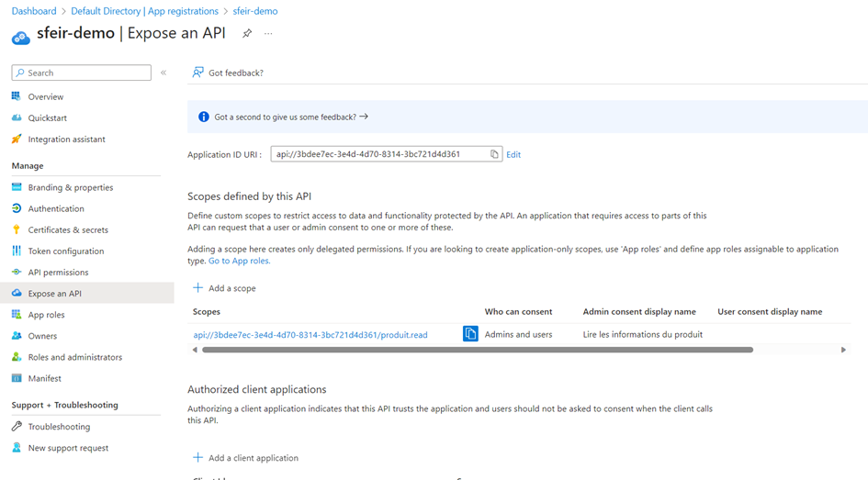Viewport: 868px width, 480px height.
Task: Click 'Lire les informations du produit' cell
Action: point(643,334)
